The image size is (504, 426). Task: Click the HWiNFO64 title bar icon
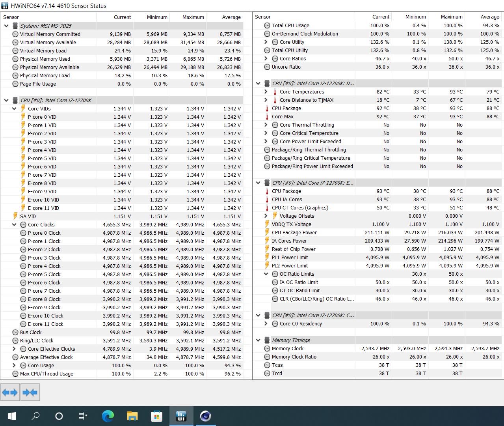pyautogui.click(x=5, y=6)
